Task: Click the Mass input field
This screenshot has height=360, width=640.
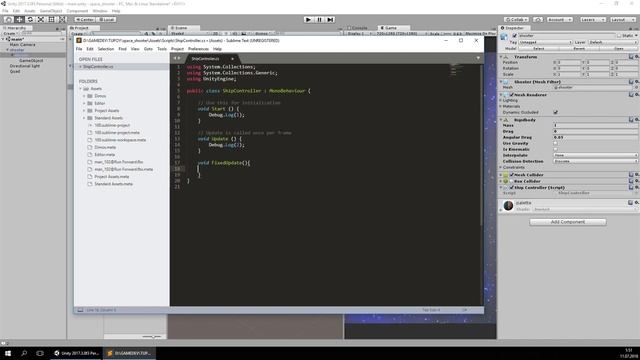Action: 596,125
